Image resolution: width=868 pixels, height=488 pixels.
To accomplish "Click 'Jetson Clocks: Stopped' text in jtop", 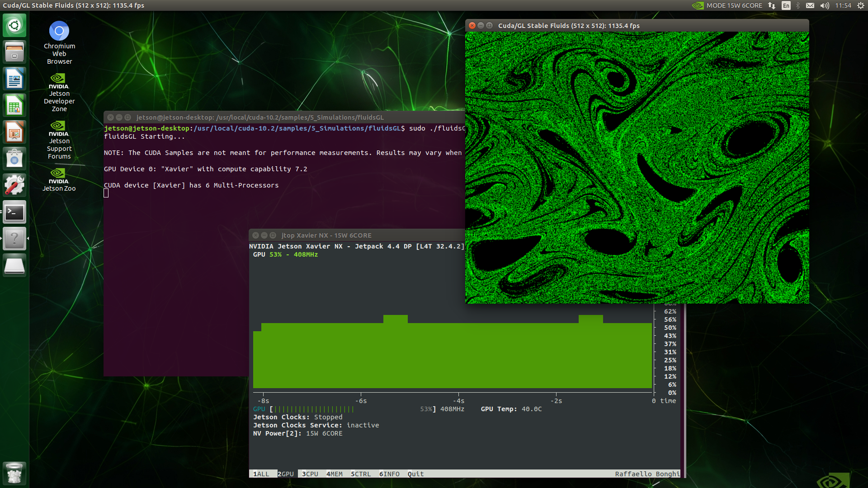I will click(298, 417).
